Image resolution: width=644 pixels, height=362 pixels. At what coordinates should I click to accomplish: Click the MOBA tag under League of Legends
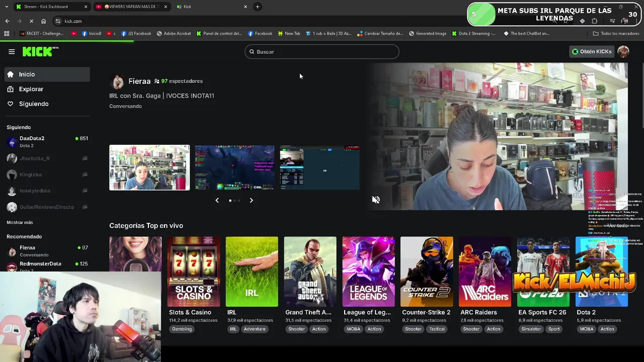coord(353,329)
